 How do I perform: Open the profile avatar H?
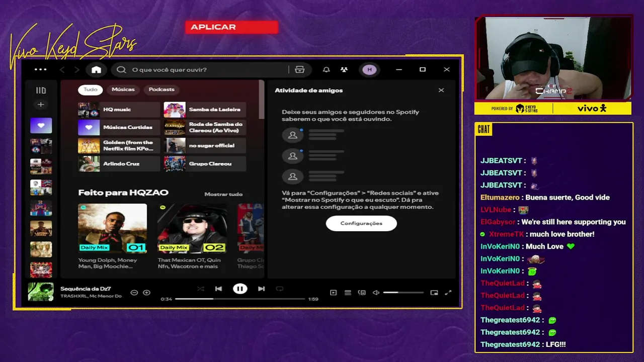tap(369, 69)
